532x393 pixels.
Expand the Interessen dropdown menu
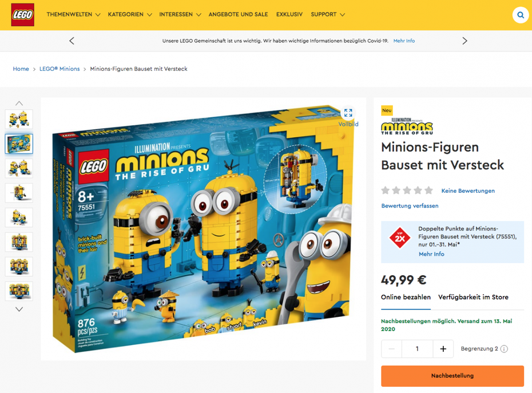180,15
